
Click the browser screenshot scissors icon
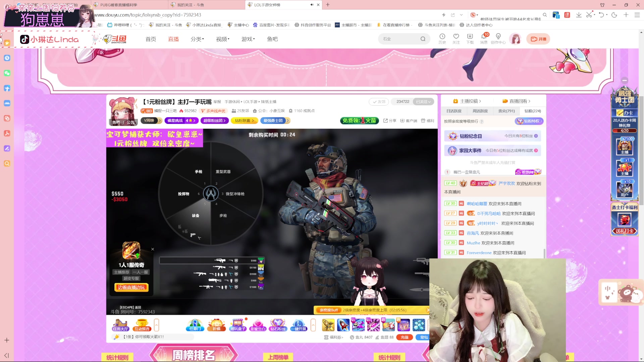[x=589, y=15]
